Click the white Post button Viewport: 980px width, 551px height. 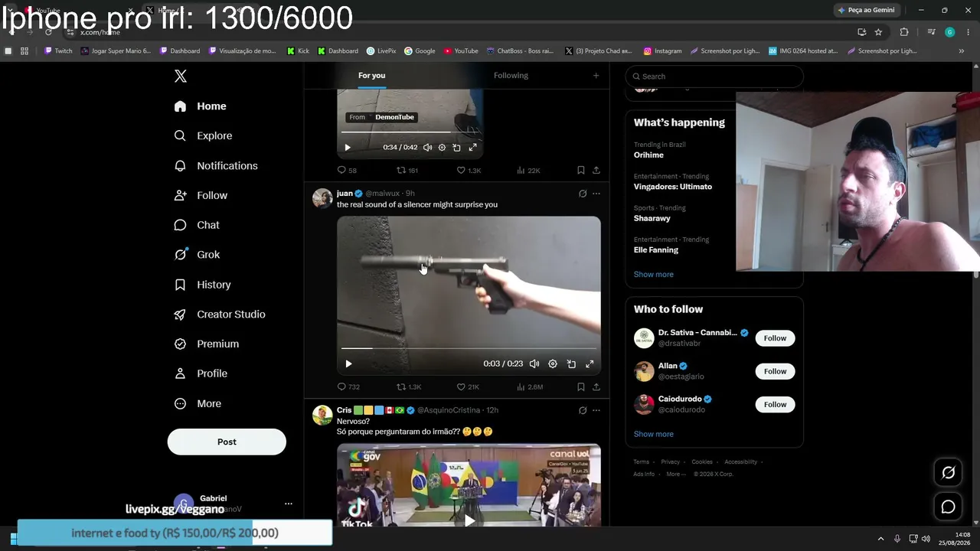click(227, 442)
